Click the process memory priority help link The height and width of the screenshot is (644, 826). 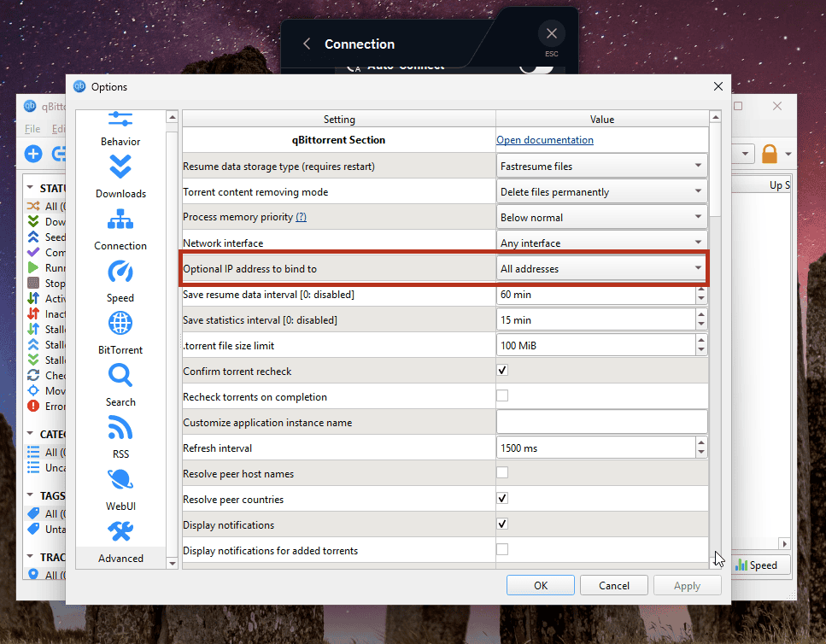coord(301,217)
